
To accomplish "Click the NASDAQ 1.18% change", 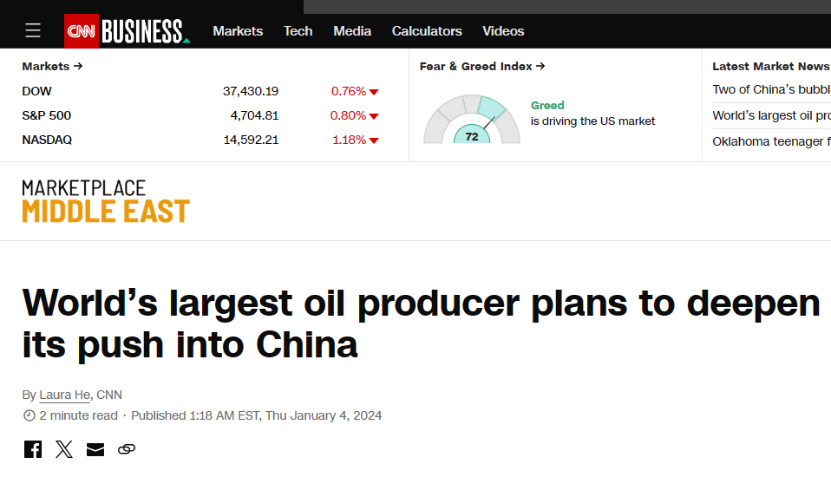I will pos(355,140).
